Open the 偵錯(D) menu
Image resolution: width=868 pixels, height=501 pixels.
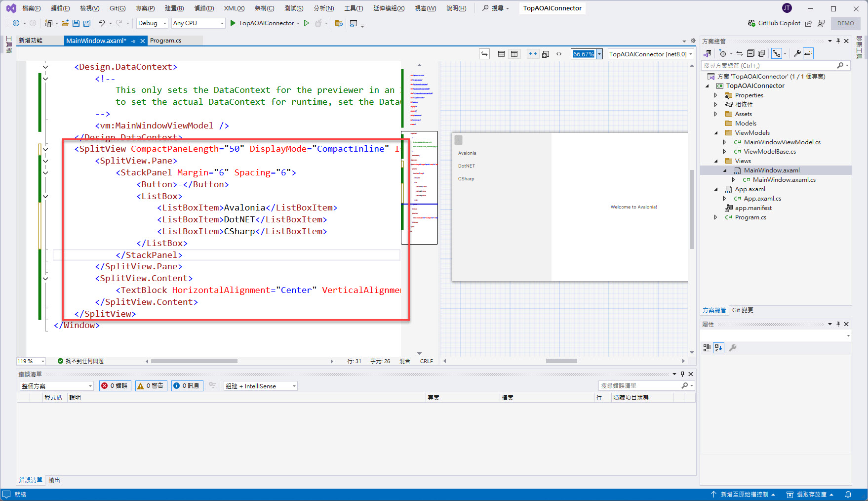204,8
